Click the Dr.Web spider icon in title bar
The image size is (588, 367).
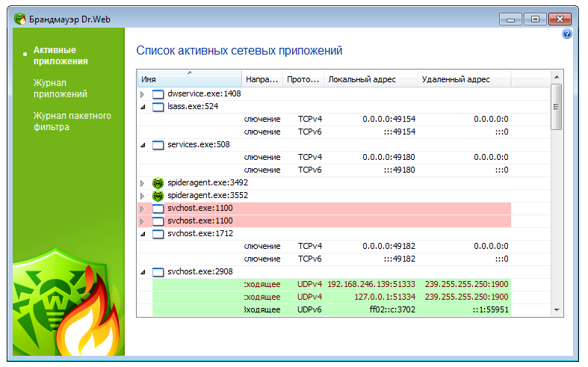(x=20, y=19)
